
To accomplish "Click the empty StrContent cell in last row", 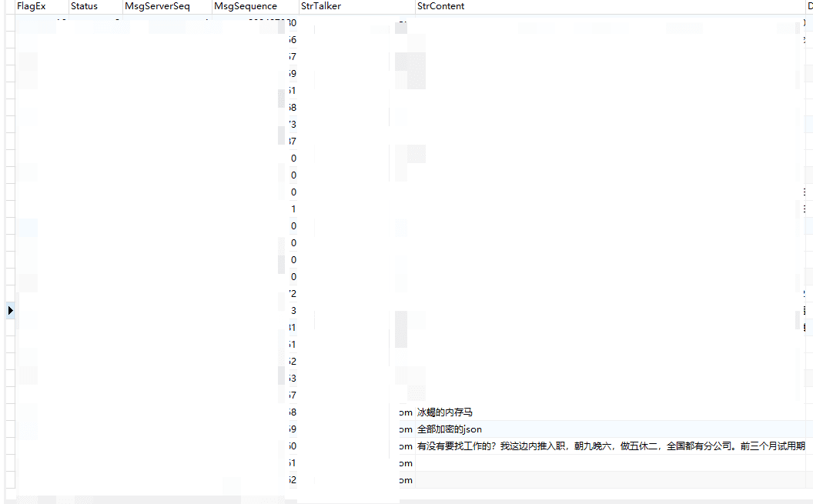I will coord(608,480).
